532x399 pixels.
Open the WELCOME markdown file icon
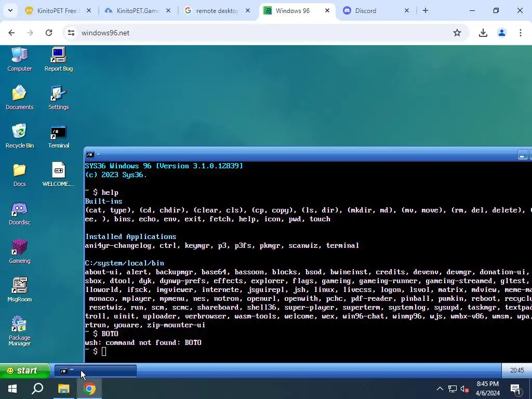(x=58, y=174)
